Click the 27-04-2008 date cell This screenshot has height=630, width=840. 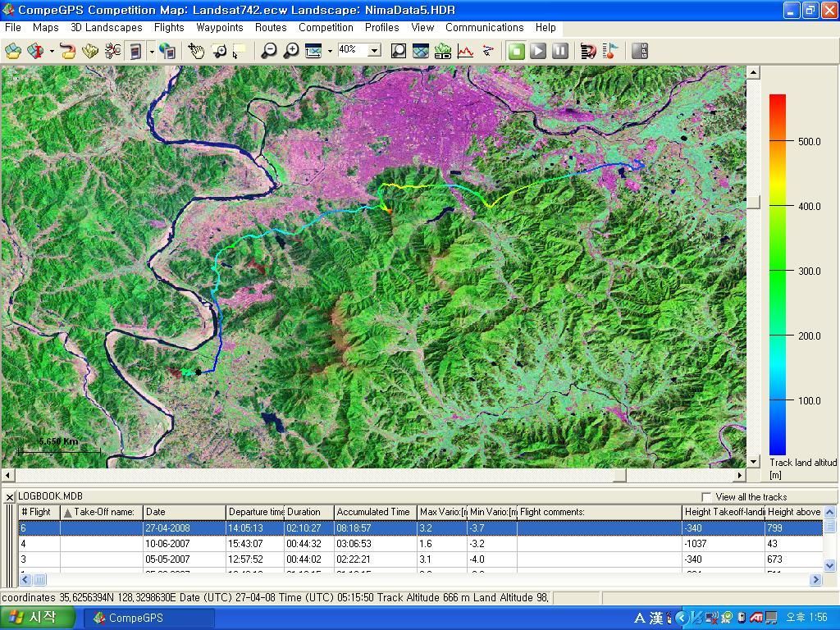pos(185,528)
